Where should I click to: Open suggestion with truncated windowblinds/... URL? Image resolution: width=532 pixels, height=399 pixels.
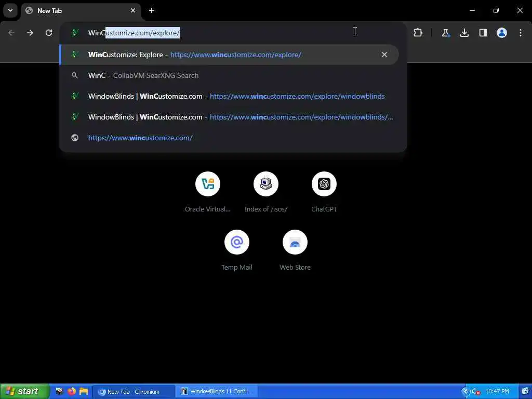pos(229,117)
